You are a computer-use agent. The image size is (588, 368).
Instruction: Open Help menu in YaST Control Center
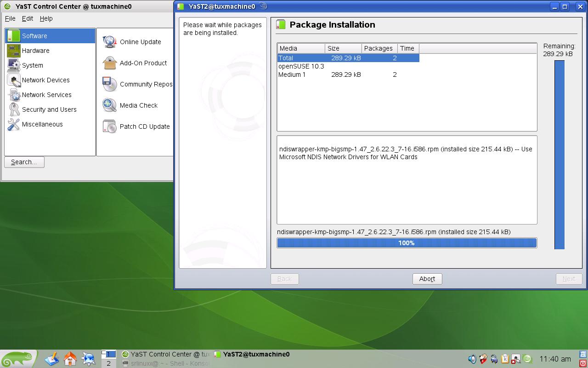(46, 18)
